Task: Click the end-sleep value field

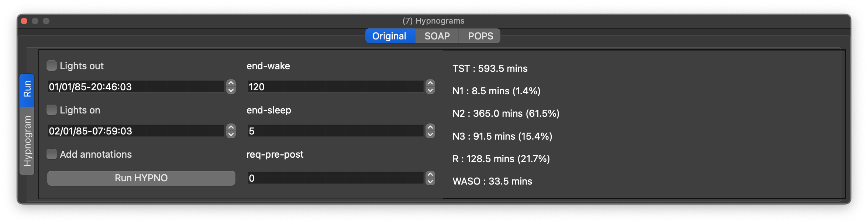Action: [x=335, y=131]
